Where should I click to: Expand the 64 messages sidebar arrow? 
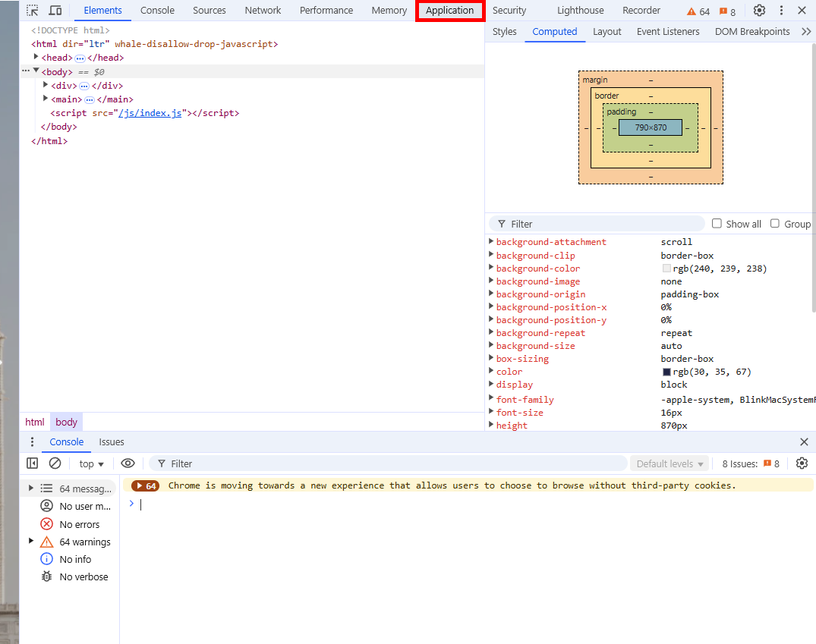(30, 488)
